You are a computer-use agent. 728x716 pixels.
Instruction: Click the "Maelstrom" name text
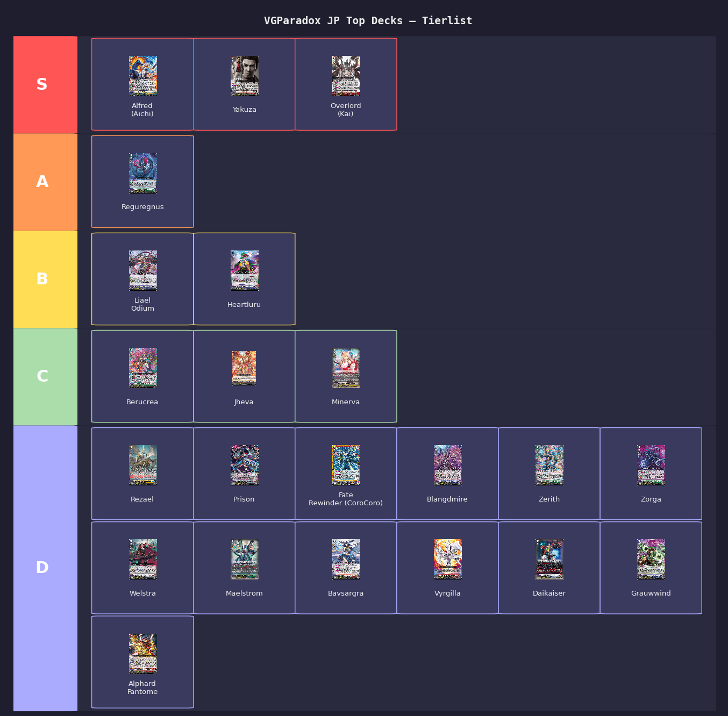coord(244,593)
